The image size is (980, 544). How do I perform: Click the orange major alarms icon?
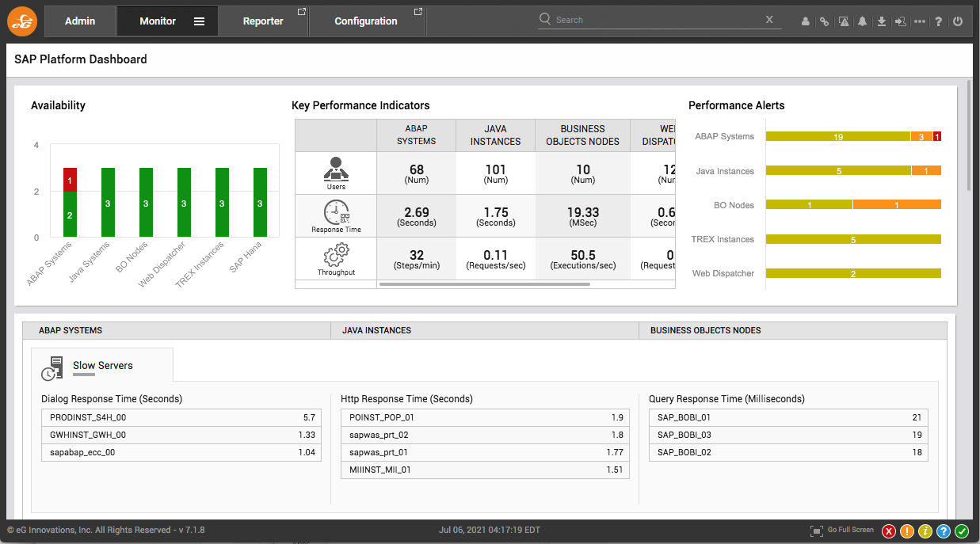click(908, 531)
